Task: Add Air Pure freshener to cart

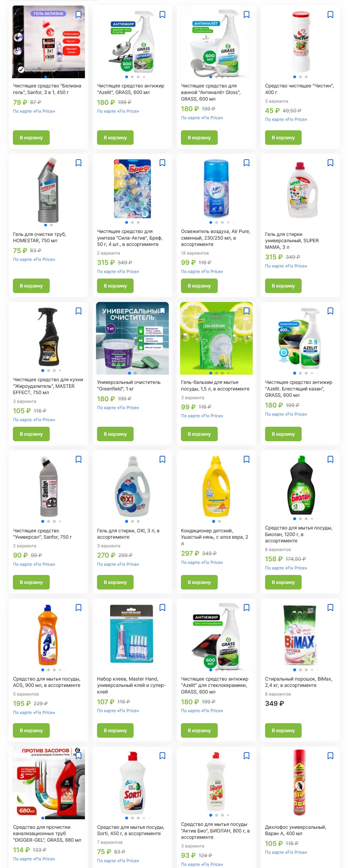Action: click(x=199, y=286)
